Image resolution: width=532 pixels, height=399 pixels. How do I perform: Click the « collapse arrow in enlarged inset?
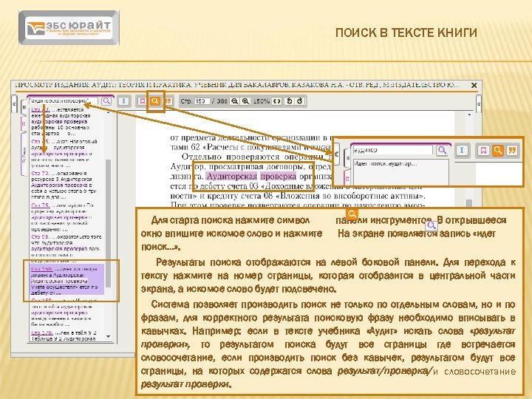coord(336,154)
